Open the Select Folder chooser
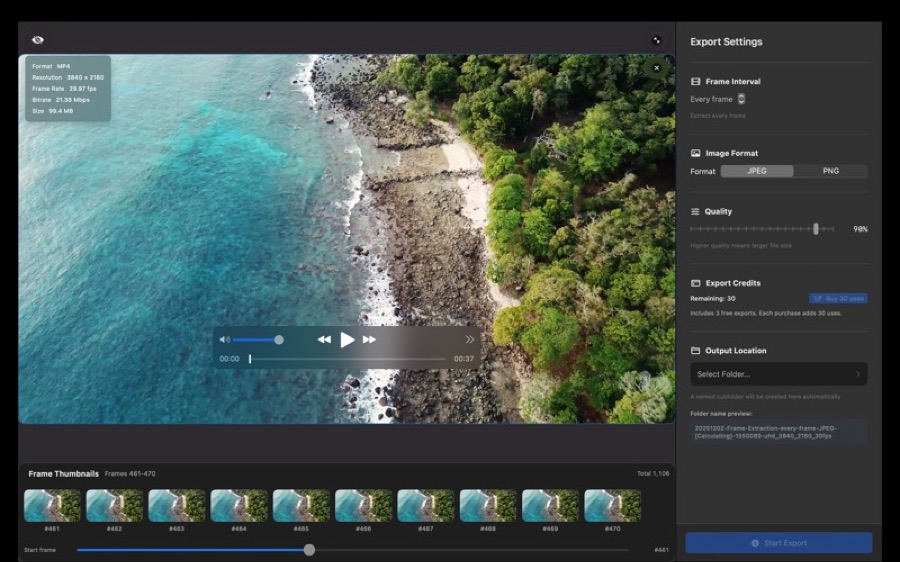900x562 pixels. pos(778,374)
